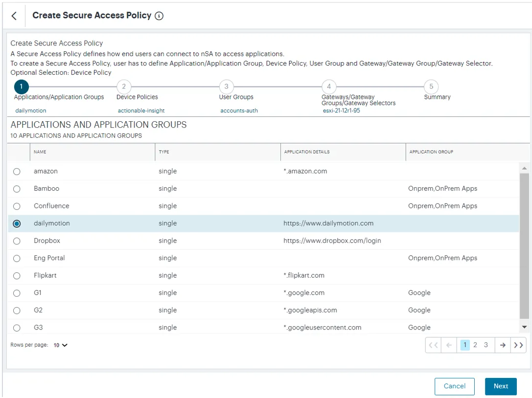Sort by APPLICATION GROUP column header

(x=431, y=152)
